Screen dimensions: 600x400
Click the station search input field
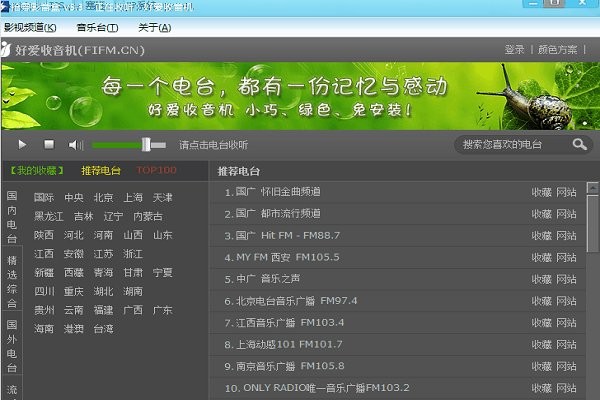point(512,145)
